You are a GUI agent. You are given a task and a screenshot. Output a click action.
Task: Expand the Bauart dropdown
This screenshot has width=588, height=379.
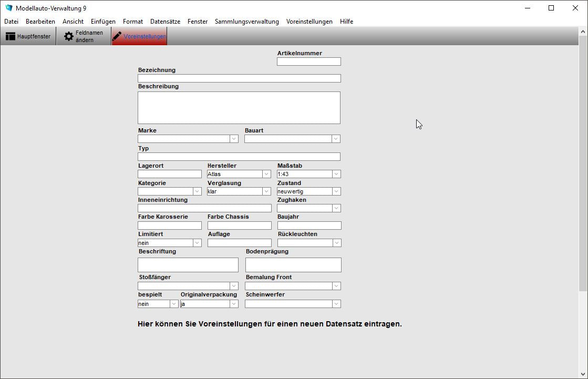point(337,138)
